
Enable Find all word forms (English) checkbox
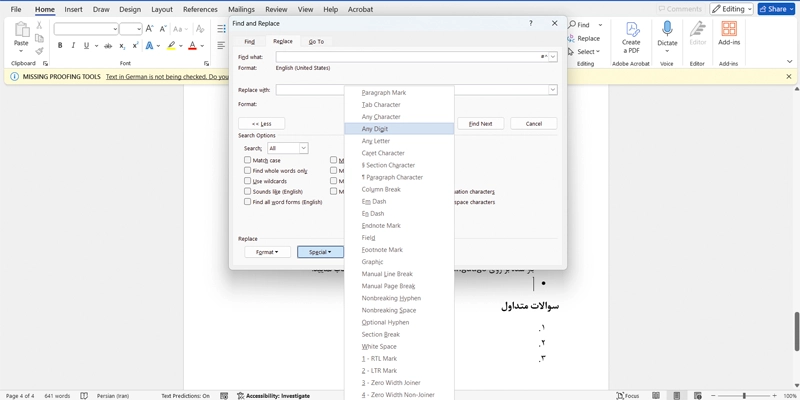pos(247,202)
